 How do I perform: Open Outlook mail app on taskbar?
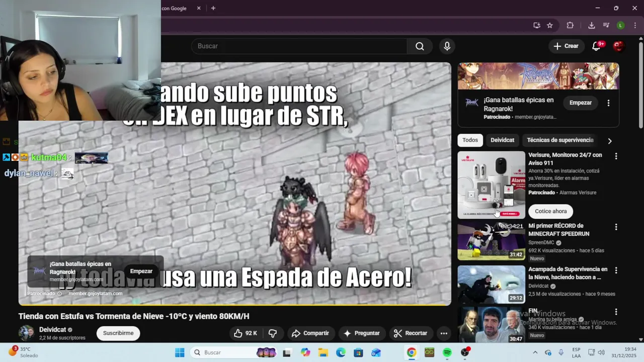coord(376,352)
